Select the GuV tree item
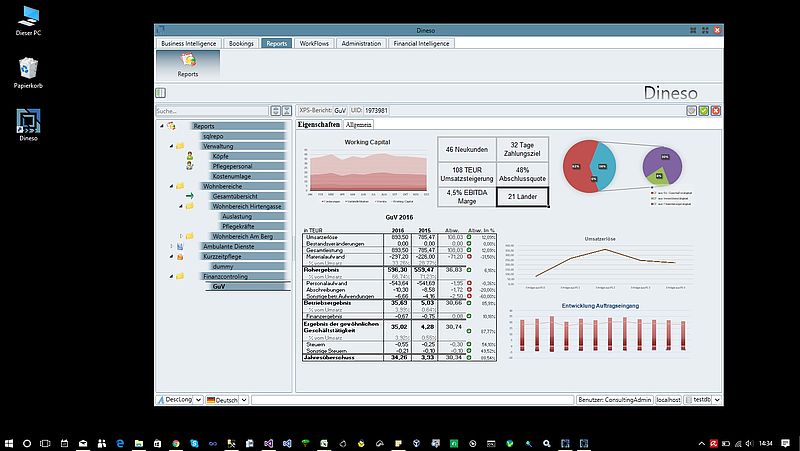The height and width of the screenshot is (451, 800). coord(248,286)
